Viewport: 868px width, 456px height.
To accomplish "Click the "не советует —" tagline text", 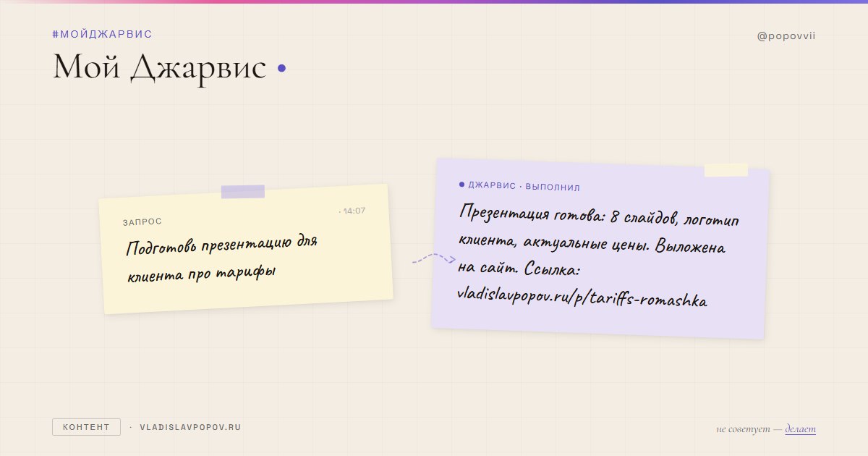I will (749, 429).
